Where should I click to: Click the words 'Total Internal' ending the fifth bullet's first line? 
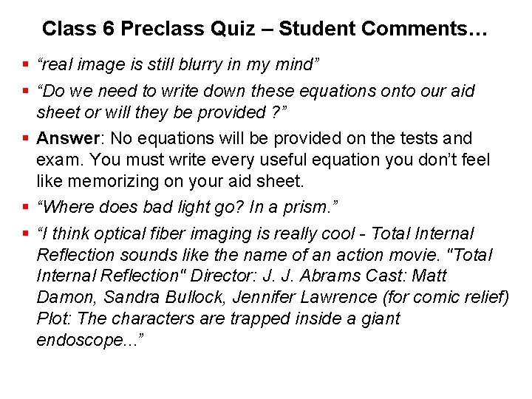[x=422, y=233]
